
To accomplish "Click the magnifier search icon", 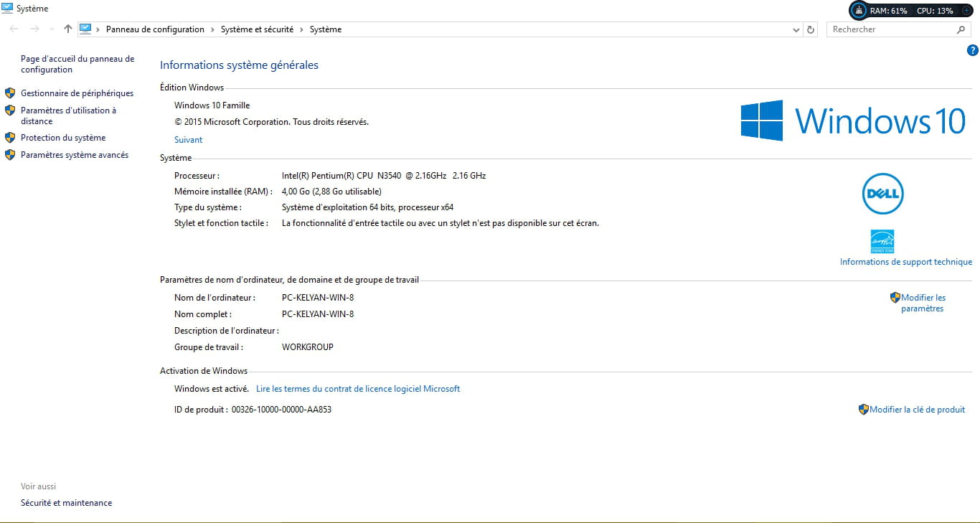I will point(961,29).
